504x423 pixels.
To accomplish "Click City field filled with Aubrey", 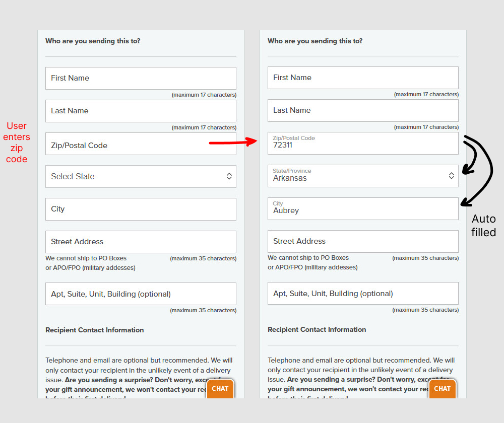I will click(x=363, y=208).
